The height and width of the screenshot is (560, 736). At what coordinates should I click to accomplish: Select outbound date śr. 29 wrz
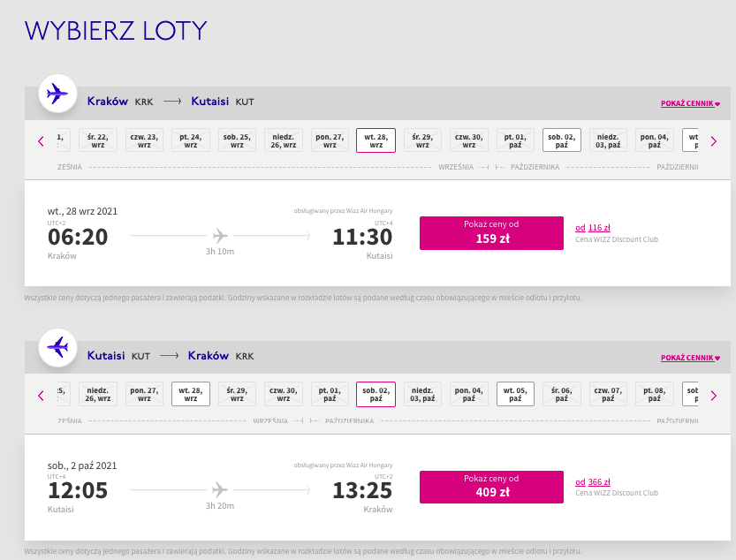[x=423, y=140]
